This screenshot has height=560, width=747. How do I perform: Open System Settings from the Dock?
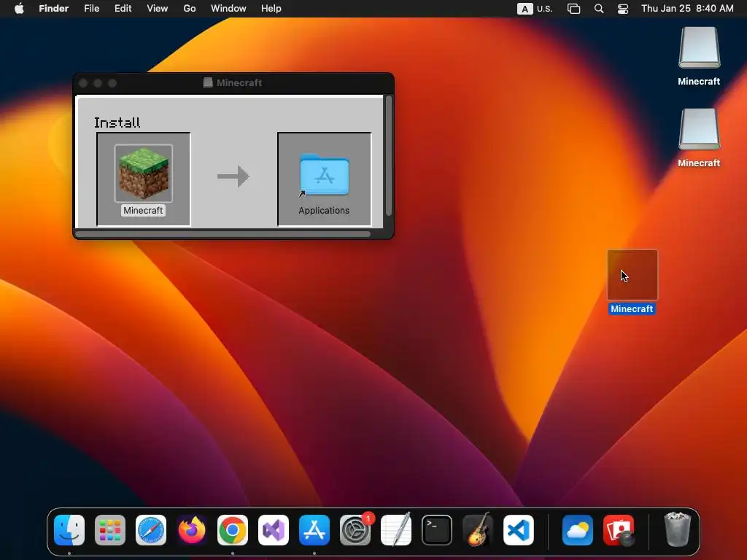pyautogui.click(x=355, y=530)
